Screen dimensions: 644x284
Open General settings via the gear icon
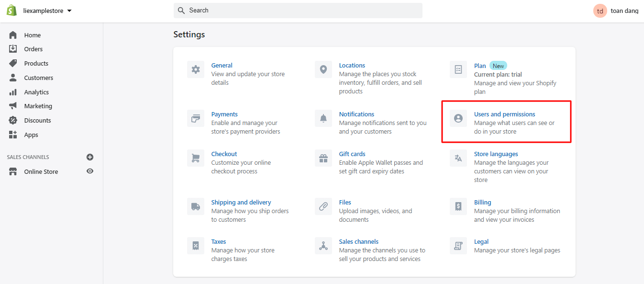196,69
